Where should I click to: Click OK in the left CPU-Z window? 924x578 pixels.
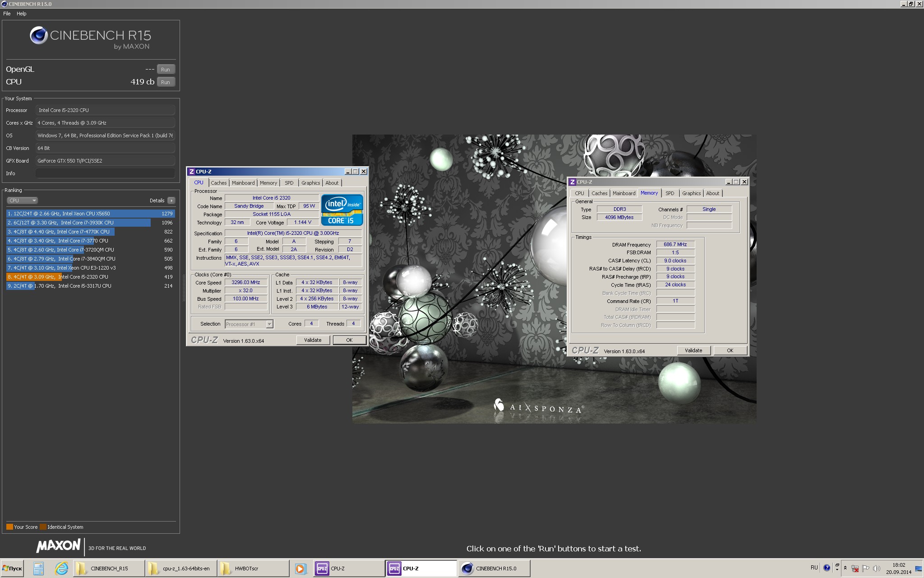pyautogui.click(x=349, y=340)
